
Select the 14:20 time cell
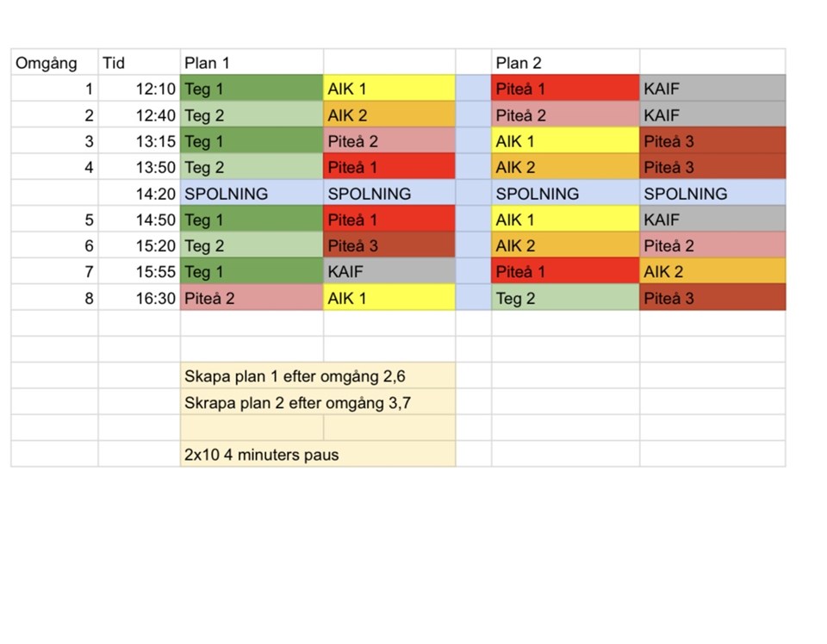139,194
